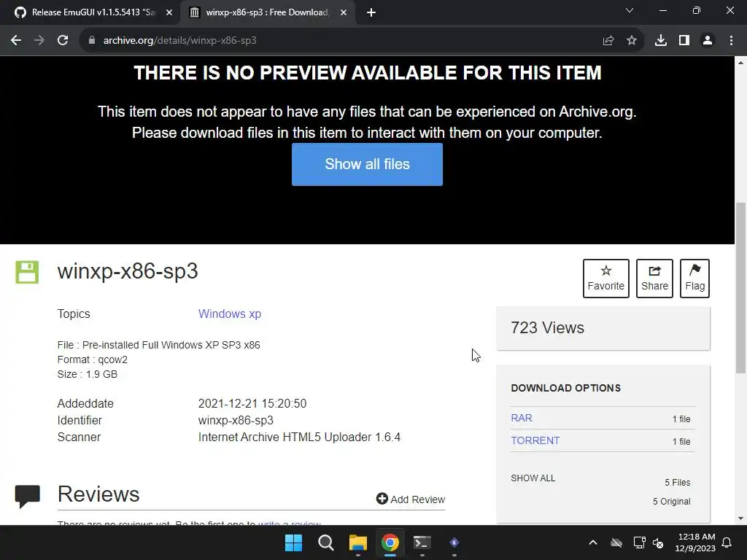Click the page vertical scrollbar thumb
This screenshot has height=560, width=747.
click(x=741, y=288)
